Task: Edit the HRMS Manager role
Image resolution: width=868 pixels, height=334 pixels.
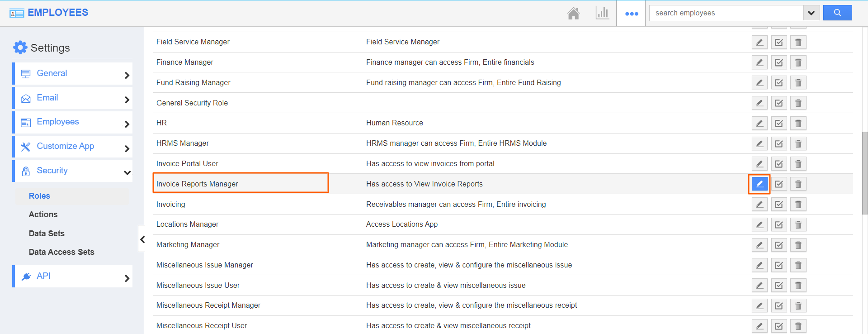Action: 759,143
